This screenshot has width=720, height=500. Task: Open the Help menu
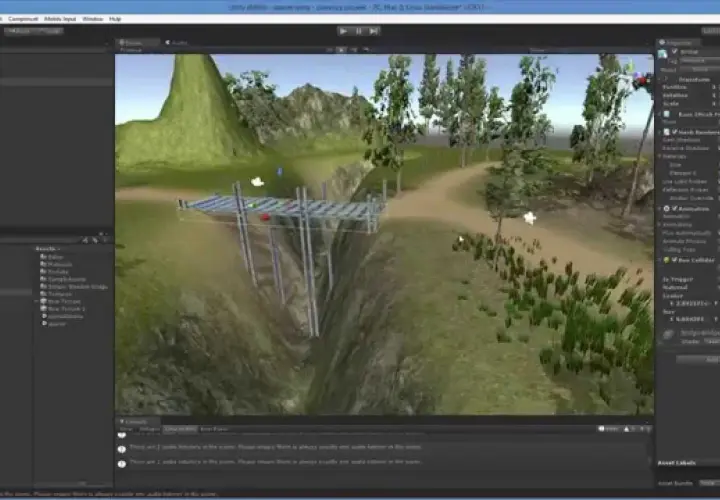(x=115, y=19)
